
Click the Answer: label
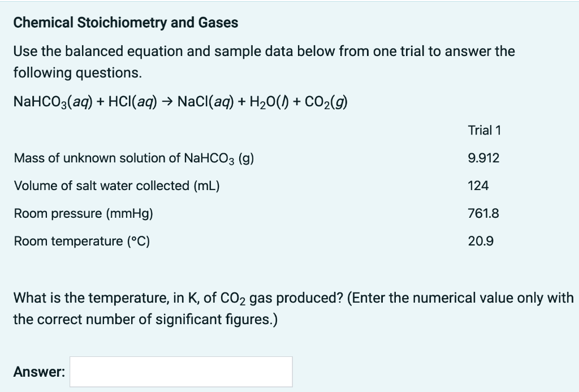tap(36, 372)
